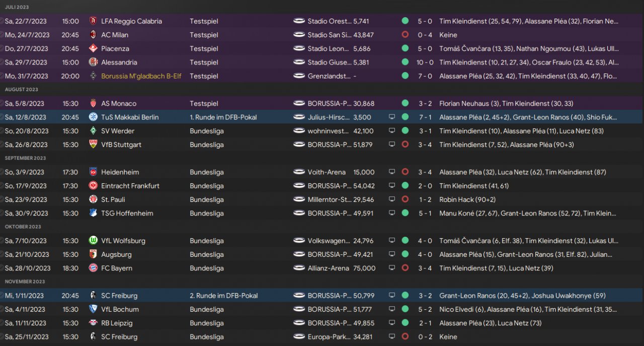Click the stadium icon beside Voith-Arena

(299, 172)
